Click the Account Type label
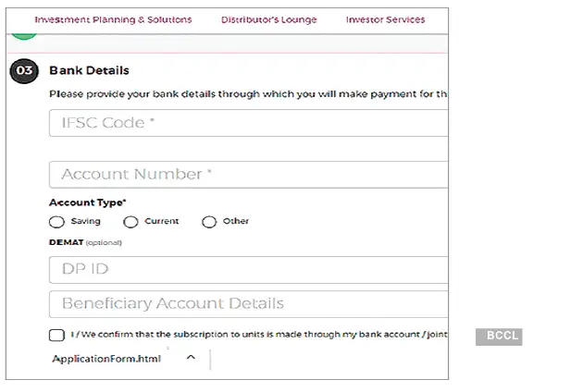Viewport: 583px width, 392px height. pos(87,202)
